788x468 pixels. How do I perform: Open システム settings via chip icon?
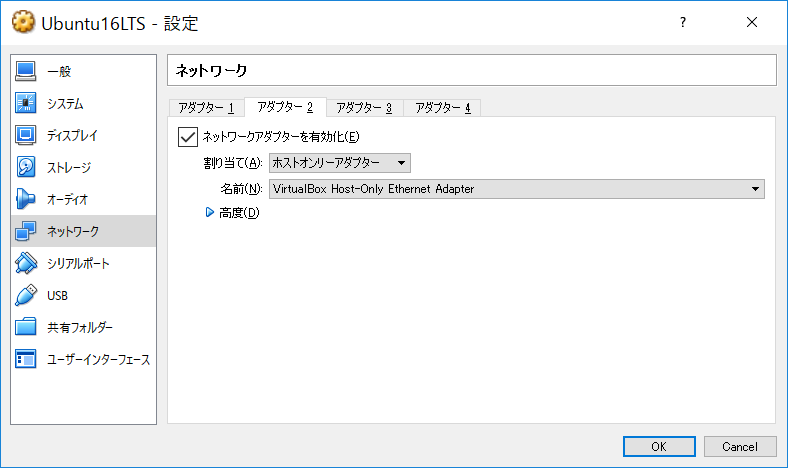click(27, 104)
